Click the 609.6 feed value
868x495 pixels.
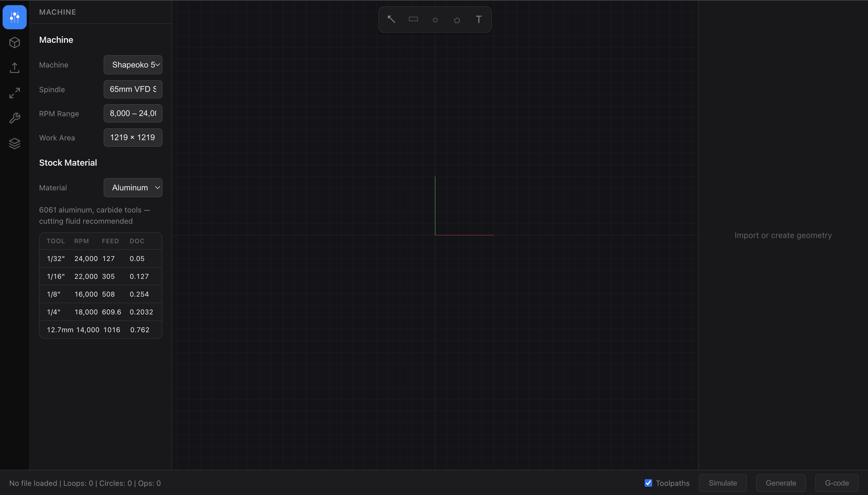tap(111, 312)
